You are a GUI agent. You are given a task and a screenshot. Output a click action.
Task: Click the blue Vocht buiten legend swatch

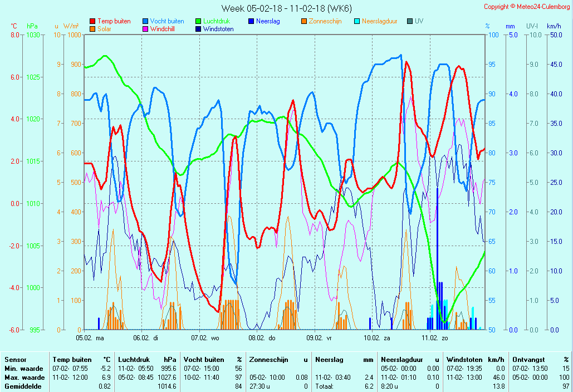coord(145,21)
